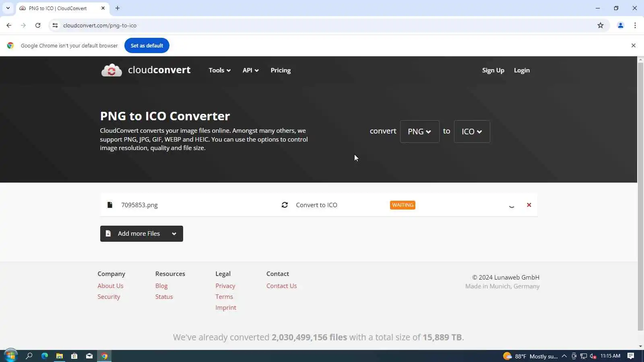Click Set as default button
Image resolution: width=644 pixels, height=362 pixels.
point(147,45)
